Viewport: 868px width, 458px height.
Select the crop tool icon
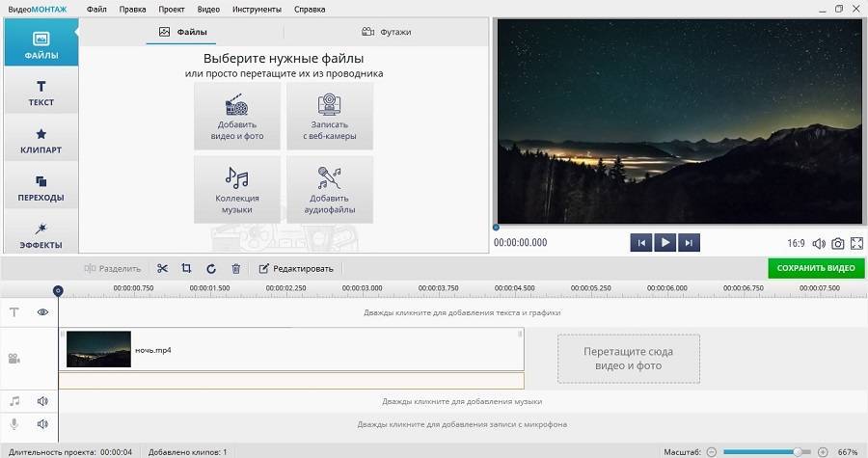coord(186,268)
